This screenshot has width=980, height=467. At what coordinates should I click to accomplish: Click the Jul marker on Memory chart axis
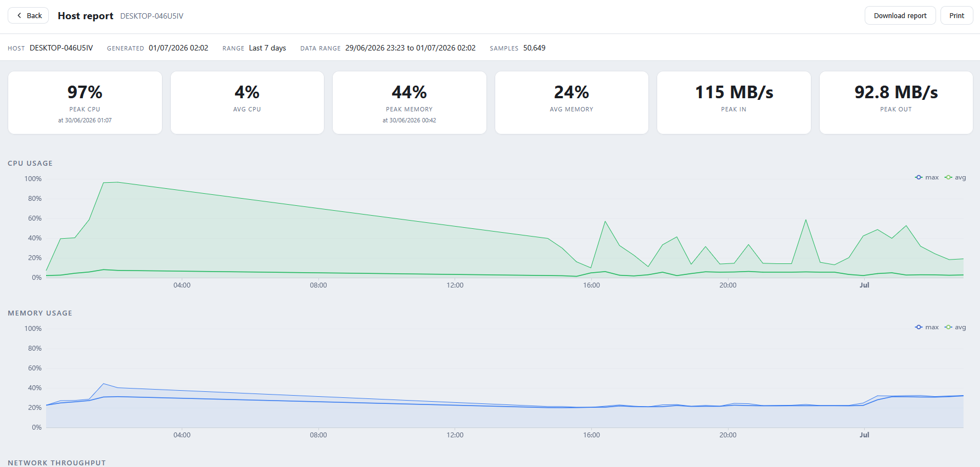tap(864, 435)
